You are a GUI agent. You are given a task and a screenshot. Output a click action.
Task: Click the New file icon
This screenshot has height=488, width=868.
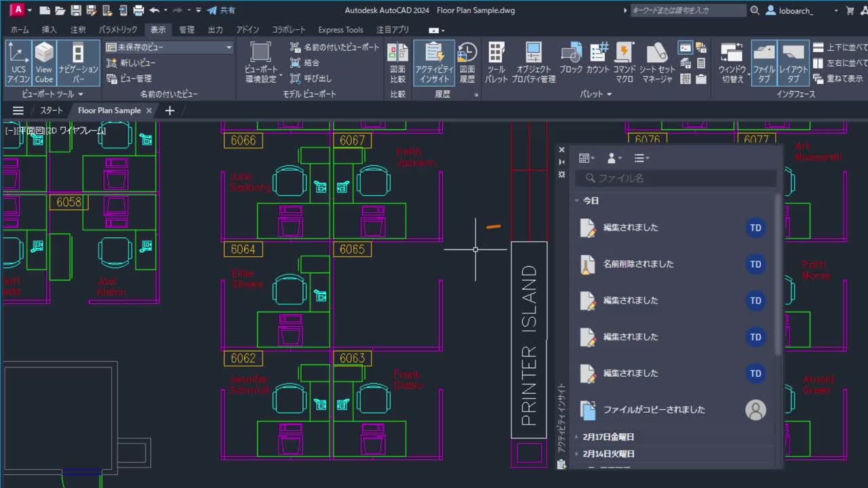click(45, 10)
